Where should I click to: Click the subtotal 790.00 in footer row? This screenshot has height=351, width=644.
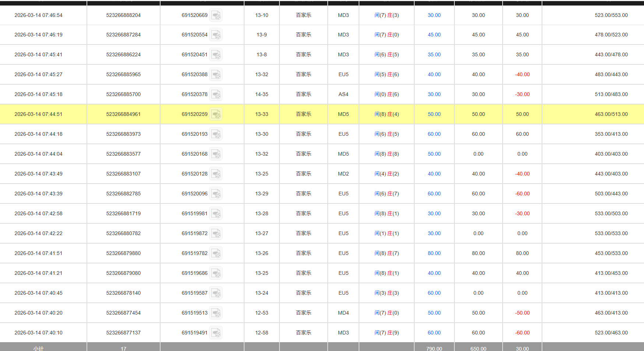click(434, 348)
